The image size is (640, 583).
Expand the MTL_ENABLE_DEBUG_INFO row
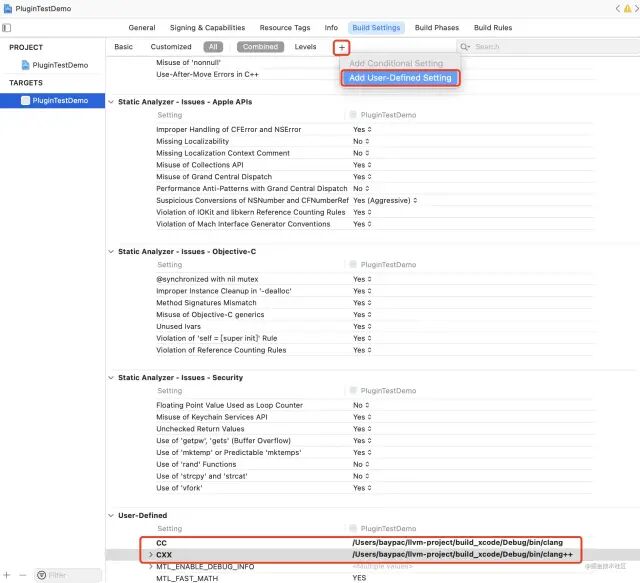[151, 567]
